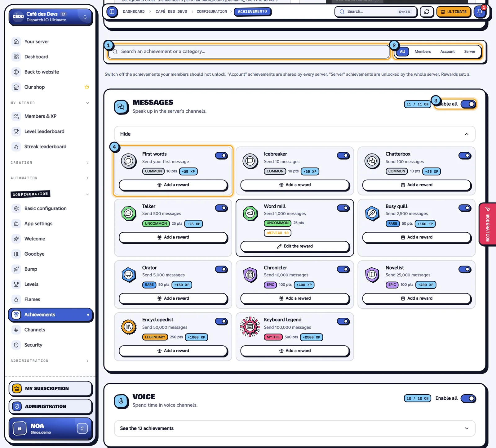This screenshot has width=496, height=448.
Task: Click the Encyclopedist badge icon
Action: [x=129, y=327]
